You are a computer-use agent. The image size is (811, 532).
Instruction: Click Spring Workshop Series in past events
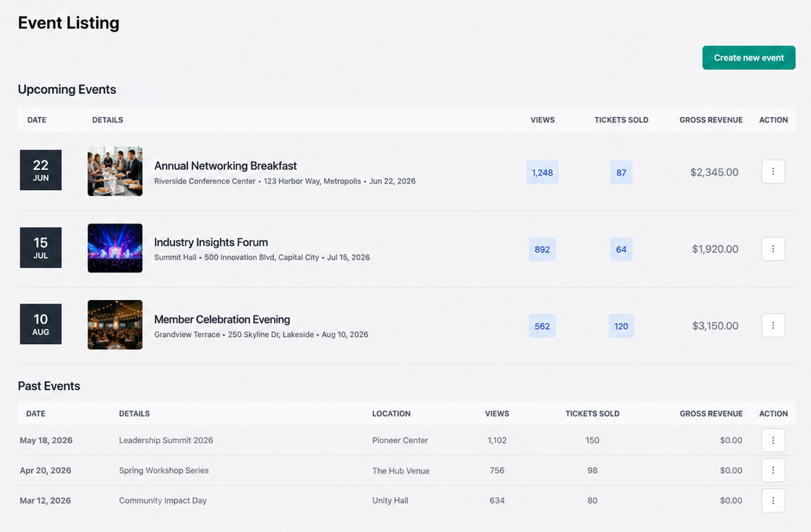point(164,471)
